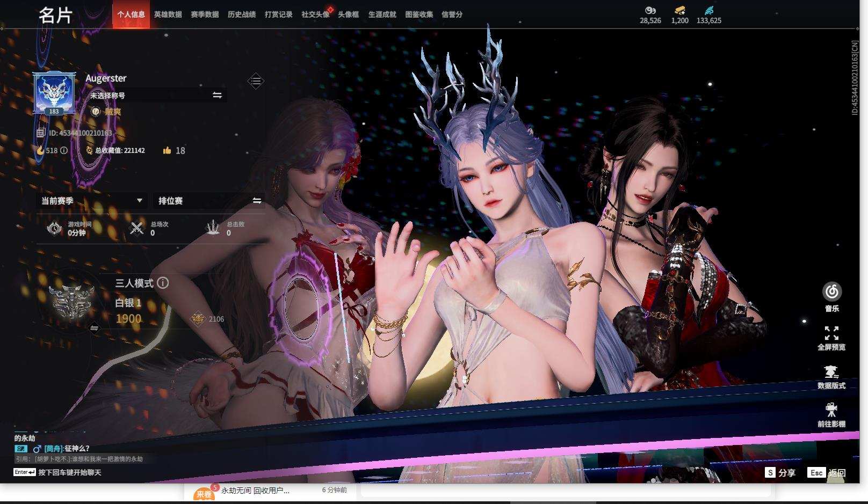Switch to the 个人信息 tab
Image resolution: width=868 pixels, height=504 pixels.
coord(131,14)
